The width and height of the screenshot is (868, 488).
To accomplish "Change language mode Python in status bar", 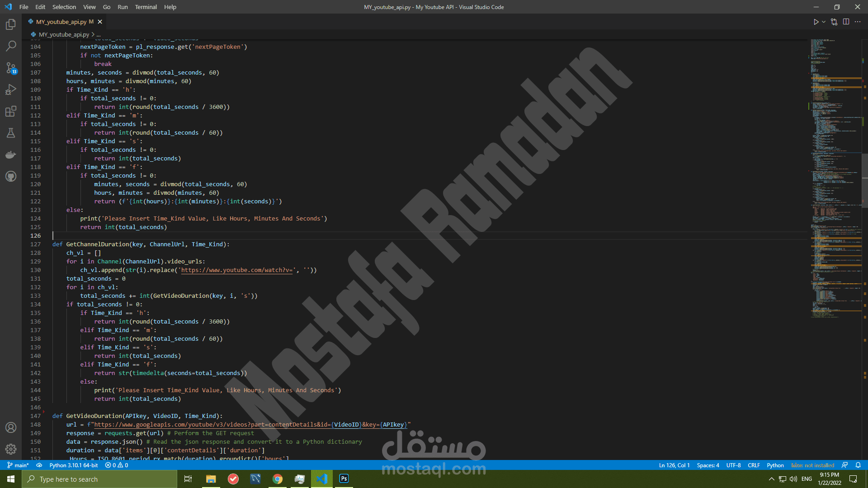I will [775, 465].
